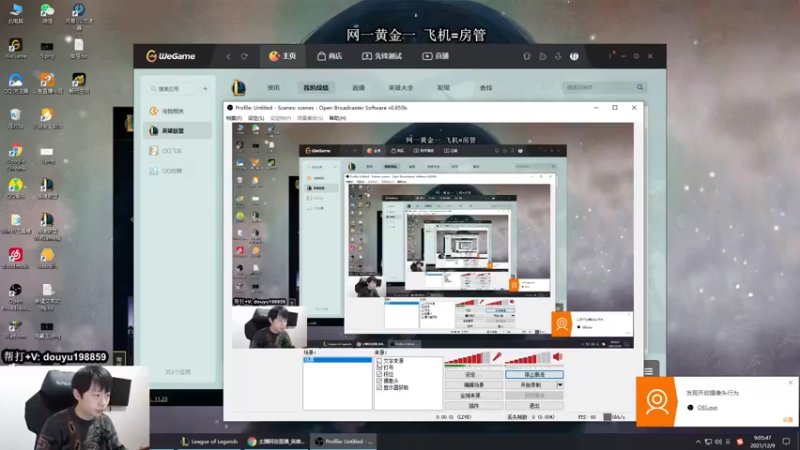The image size is (800, 450).
Task: Open the WeGame 直播 live tab
Action: (x=435, y=56)
